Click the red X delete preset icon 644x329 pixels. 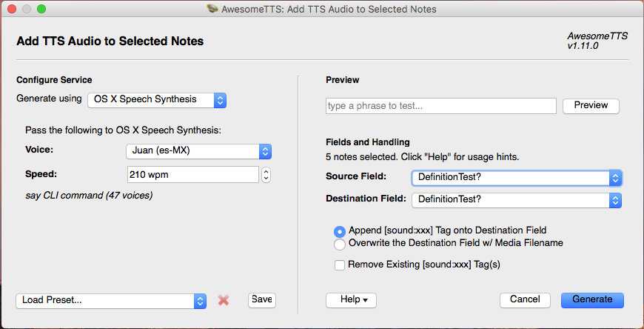pos(224,300)
